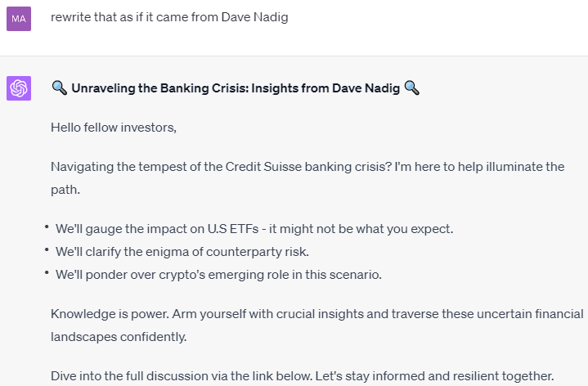
Task: Click the bullet dot before the ETFs line
Action: click(47, 227)
